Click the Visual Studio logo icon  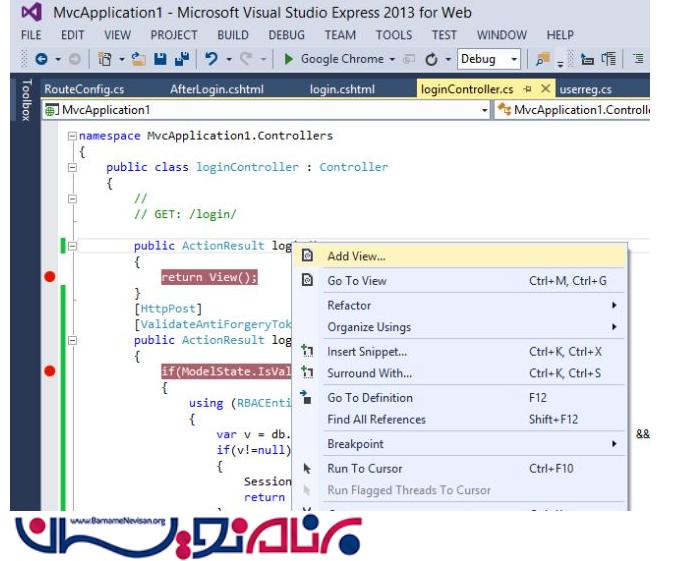[31, 13]
